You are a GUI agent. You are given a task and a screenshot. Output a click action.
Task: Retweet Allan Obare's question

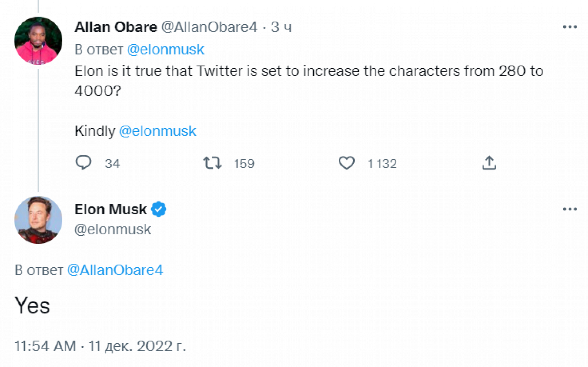pyautogui.click(x=212, y=163)
